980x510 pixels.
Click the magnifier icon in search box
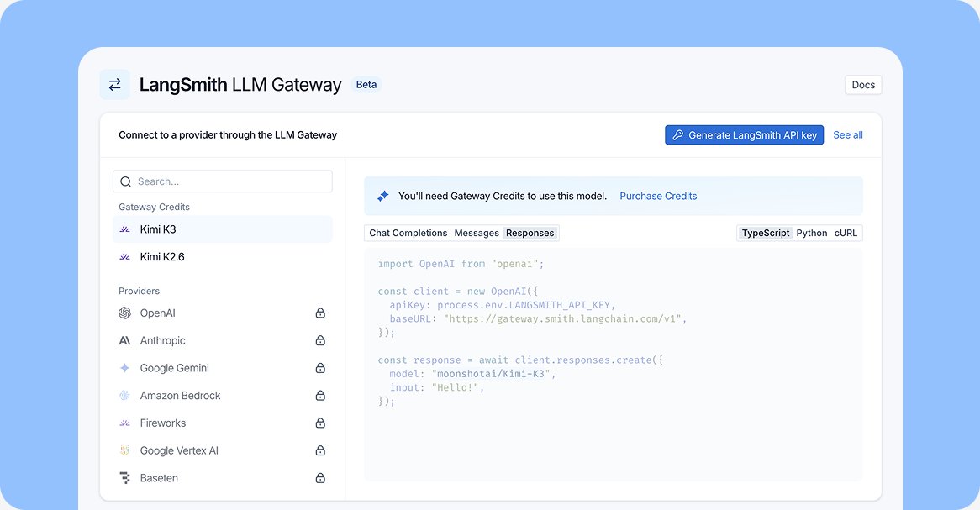coord(125,181)
